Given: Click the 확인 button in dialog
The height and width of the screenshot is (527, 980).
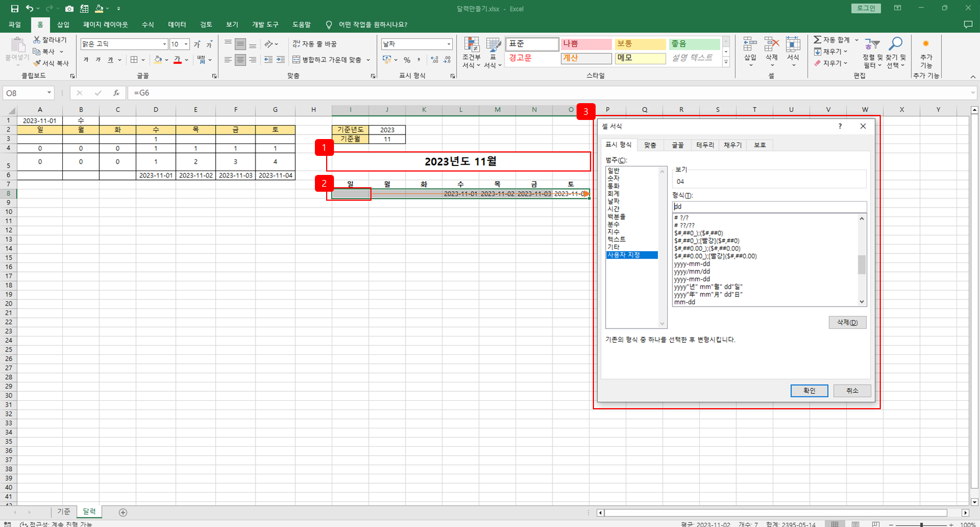Looking at the screenshot, I should coord(809,391).
